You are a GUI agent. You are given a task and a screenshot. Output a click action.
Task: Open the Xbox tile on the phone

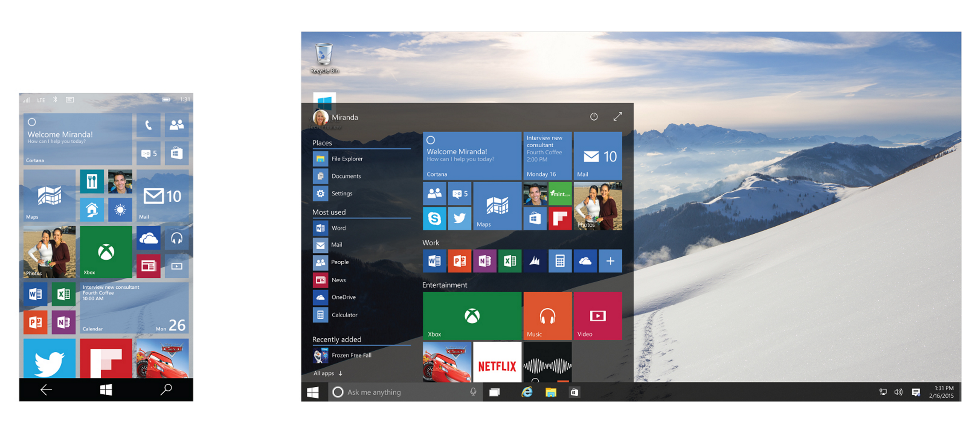(x=106, y=252)
